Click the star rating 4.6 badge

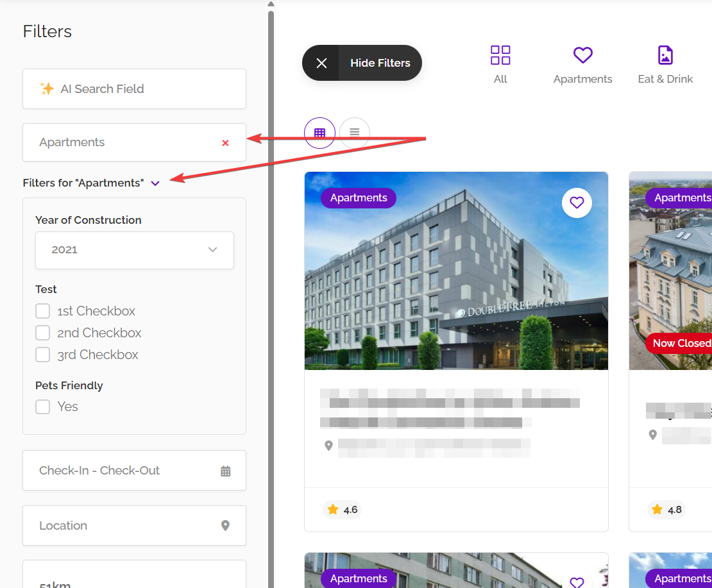(x=343, y=510)
